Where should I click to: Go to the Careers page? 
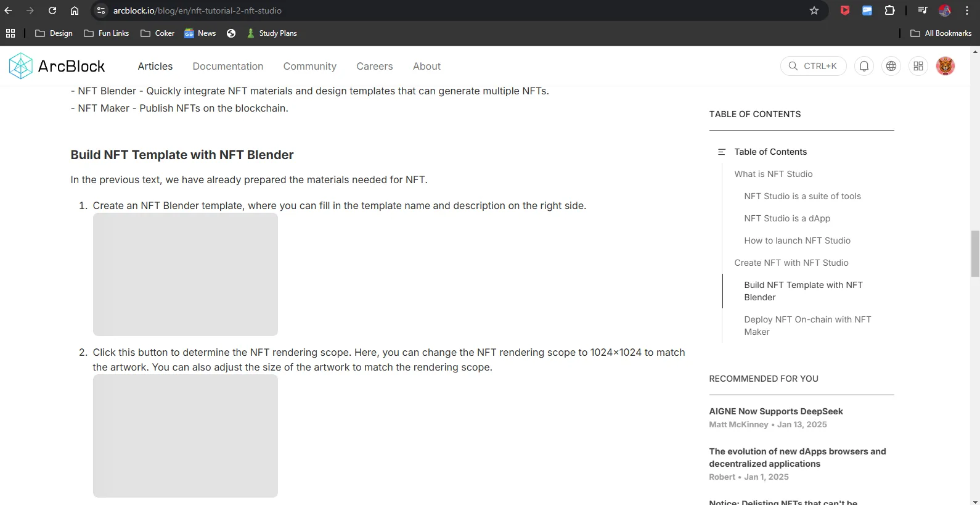(x=375, y=66)
